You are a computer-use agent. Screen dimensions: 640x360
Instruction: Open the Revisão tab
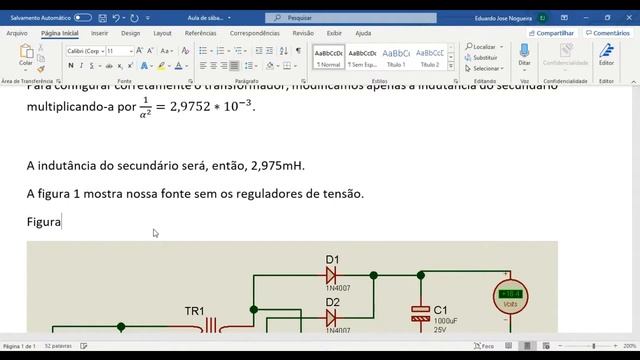pyautogui.click(x=303, y=33)
